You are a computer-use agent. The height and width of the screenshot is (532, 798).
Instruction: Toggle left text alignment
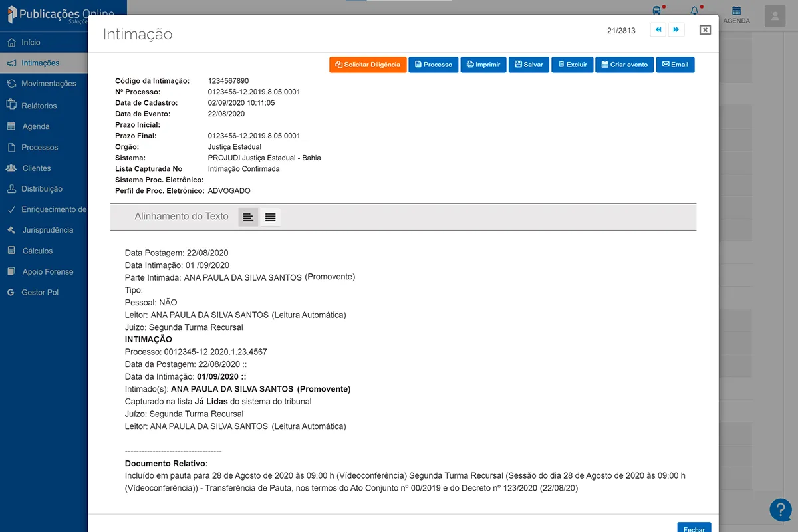click(247, 217)
